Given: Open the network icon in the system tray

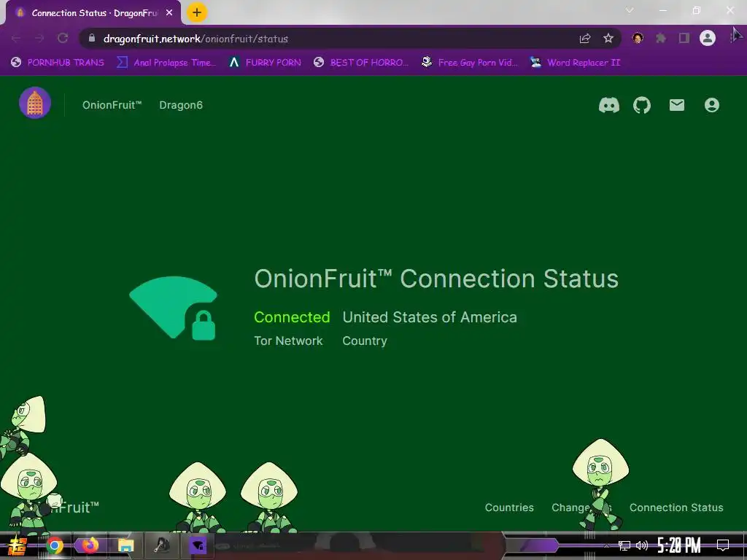Looking at the screenshot, I should [x=624, y=545].
